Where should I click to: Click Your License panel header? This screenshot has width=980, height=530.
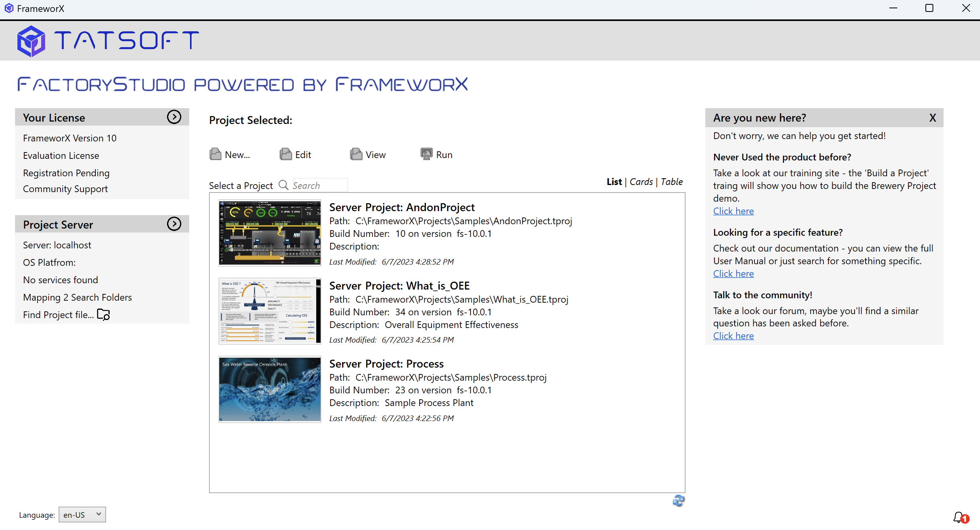pyautogui.click(x=102, y=117)
